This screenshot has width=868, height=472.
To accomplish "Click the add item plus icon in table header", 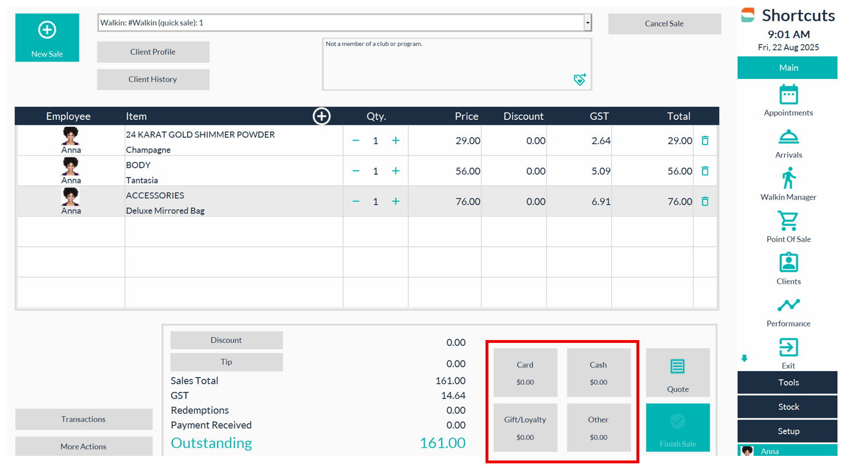I will 321,116.
